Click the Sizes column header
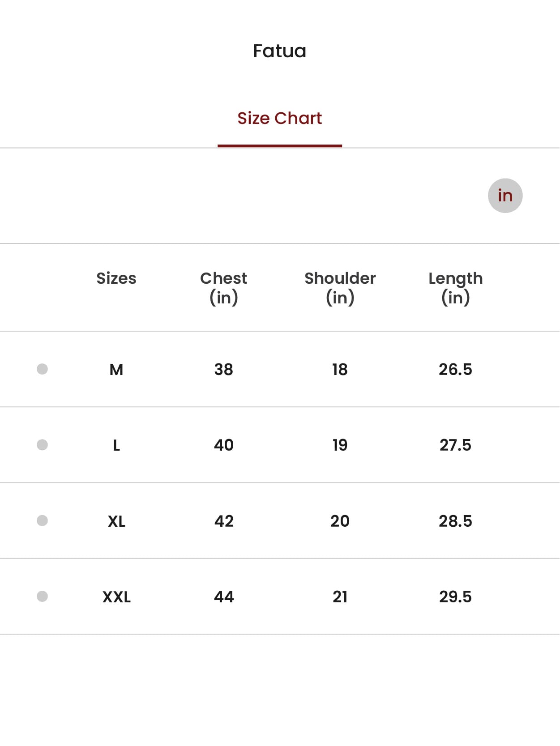Viewport: 560px width, 746px height. 116,278
